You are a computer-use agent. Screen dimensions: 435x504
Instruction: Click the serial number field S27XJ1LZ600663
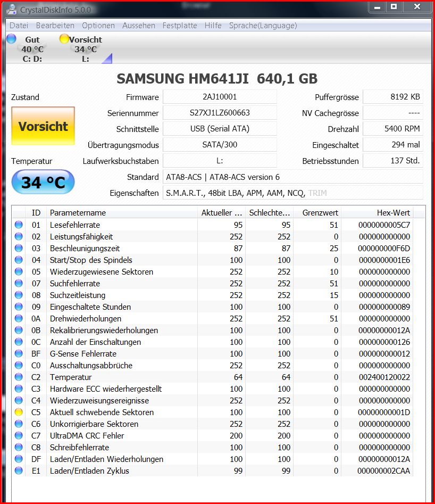pyautogui.click(x=220, y=113)
